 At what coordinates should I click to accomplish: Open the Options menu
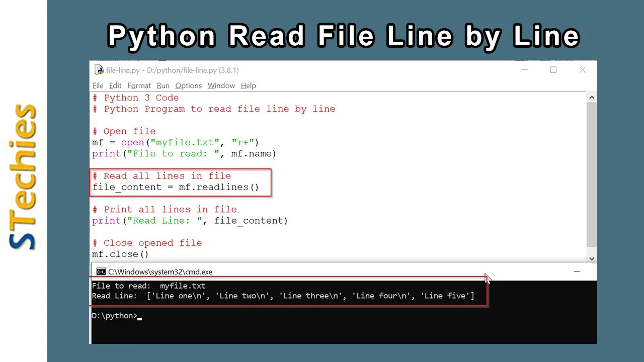tap(188, 85)
